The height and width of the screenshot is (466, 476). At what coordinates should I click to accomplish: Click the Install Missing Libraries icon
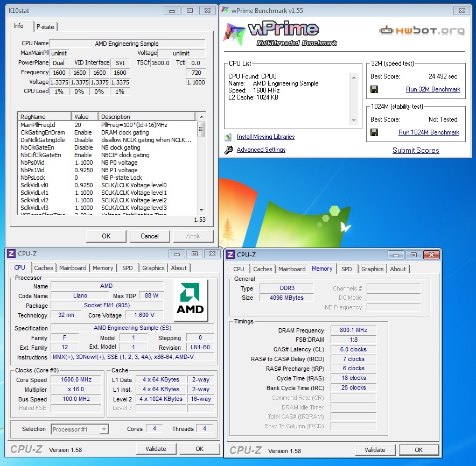pyautogui.click(x=228, y=137)
